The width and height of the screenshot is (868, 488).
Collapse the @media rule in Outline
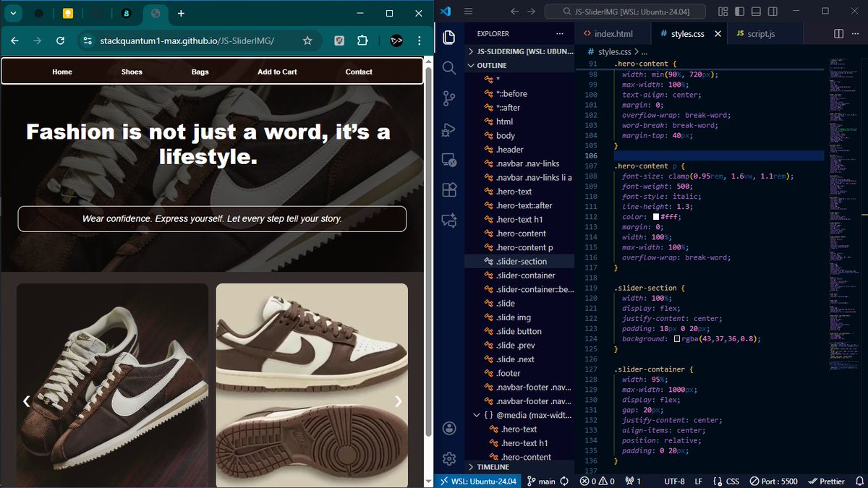[x=477, y=416]
